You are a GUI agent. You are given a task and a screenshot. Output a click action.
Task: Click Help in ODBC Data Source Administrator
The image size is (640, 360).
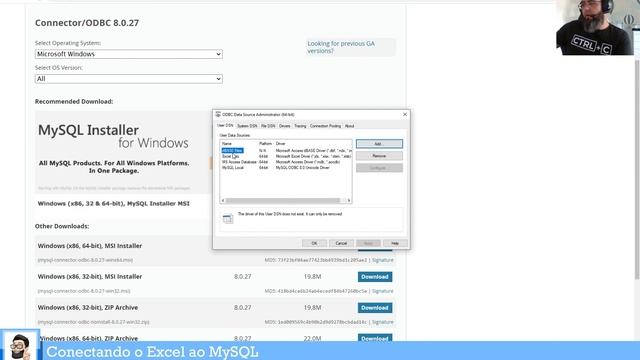pyautogui.click(x=395, y=243)
